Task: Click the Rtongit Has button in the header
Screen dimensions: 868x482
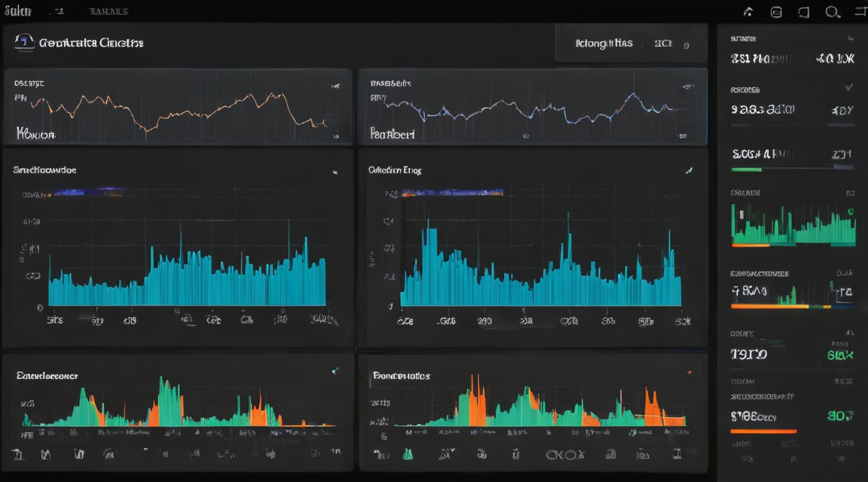Action: pyautogui.click(x=604, y=43)
